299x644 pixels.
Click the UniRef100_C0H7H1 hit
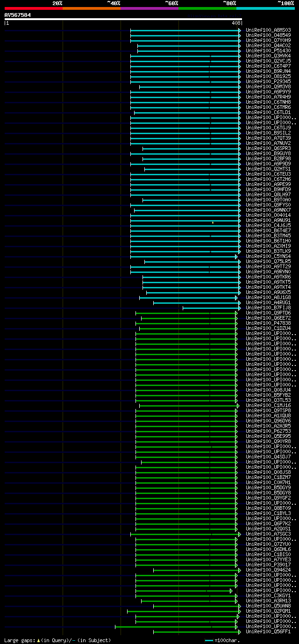(x=268, y=482)
